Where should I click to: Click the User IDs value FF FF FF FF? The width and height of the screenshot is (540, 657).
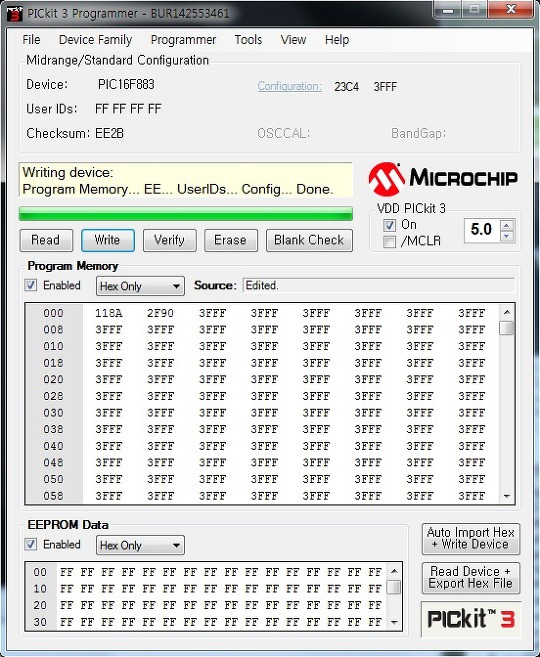point(128,109)
